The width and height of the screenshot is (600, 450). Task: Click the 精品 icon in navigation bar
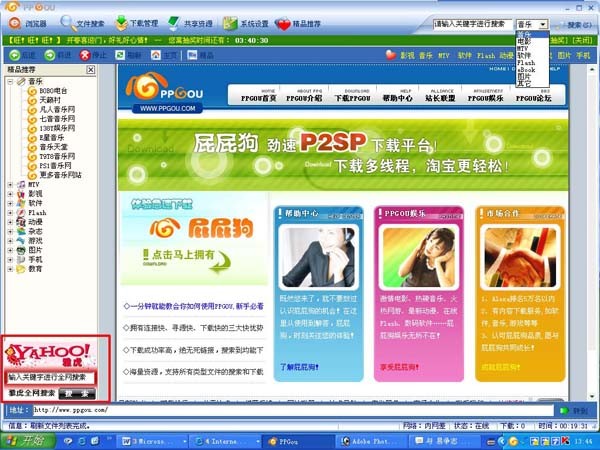pos(192,55)
